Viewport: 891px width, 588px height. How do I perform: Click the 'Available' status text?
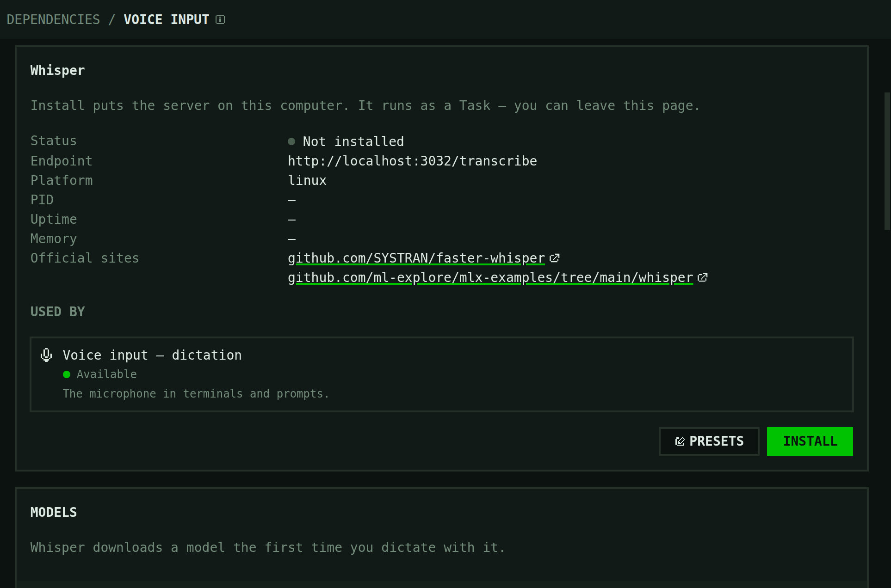point(106,374)
